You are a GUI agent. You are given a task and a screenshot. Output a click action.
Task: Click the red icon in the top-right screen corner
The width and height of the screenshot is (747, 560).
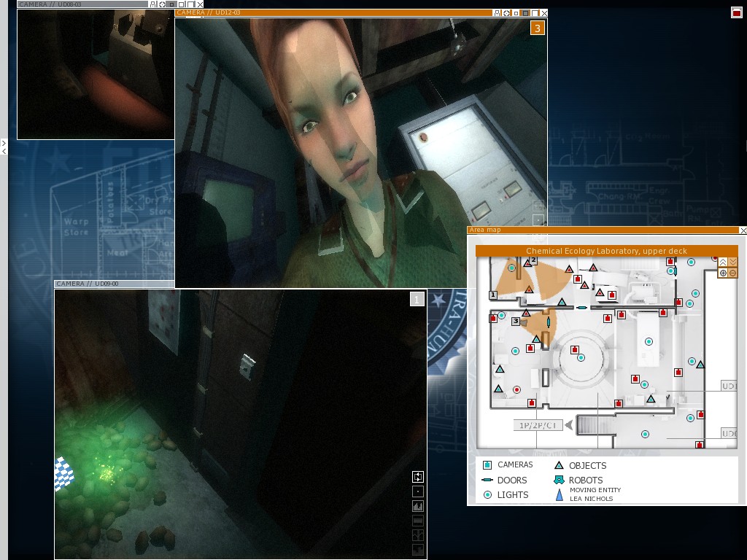737,12
